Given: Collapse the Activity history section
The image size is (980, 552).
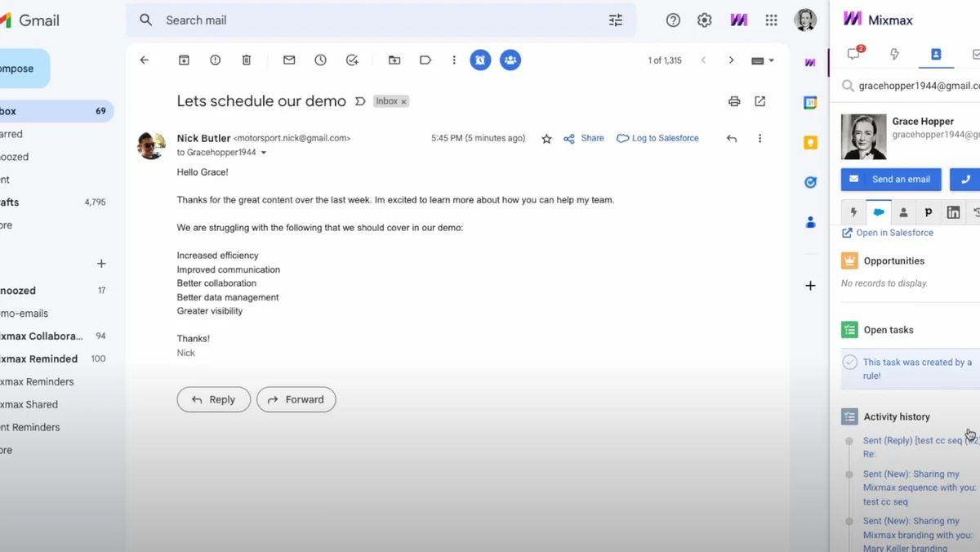Looking at the screenshot, I should 897,416.
